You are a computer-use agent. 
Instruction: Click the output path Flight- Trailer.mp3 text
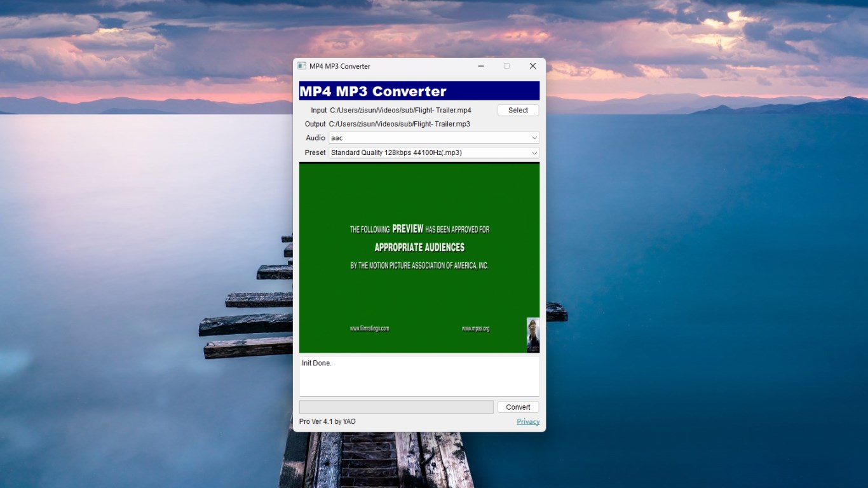coord(399,125)
